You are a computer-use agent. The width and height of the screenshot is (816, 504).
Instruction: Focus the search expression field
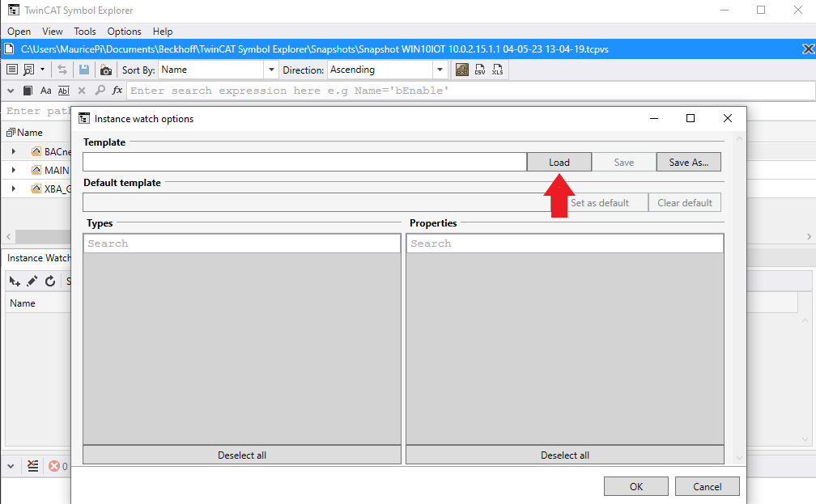471,91
